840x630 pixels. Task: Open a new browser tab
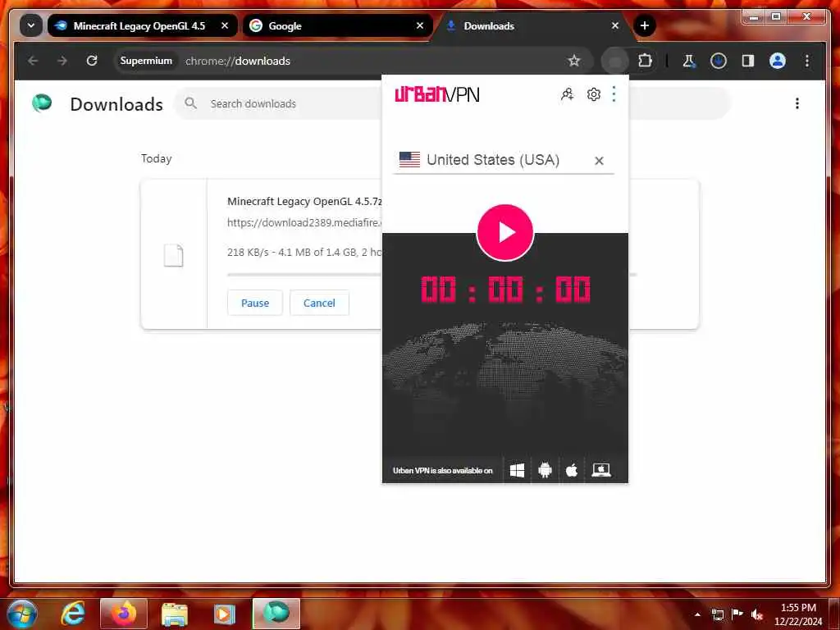[x=645, y=25]
